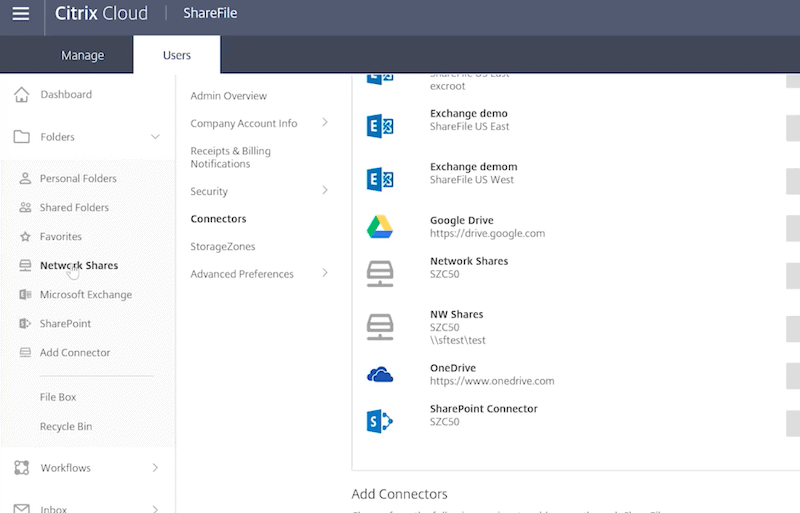Collapse the Folders section chevron
The height and width of the screenshot is (513, 800).
click(x=155, y=137)
